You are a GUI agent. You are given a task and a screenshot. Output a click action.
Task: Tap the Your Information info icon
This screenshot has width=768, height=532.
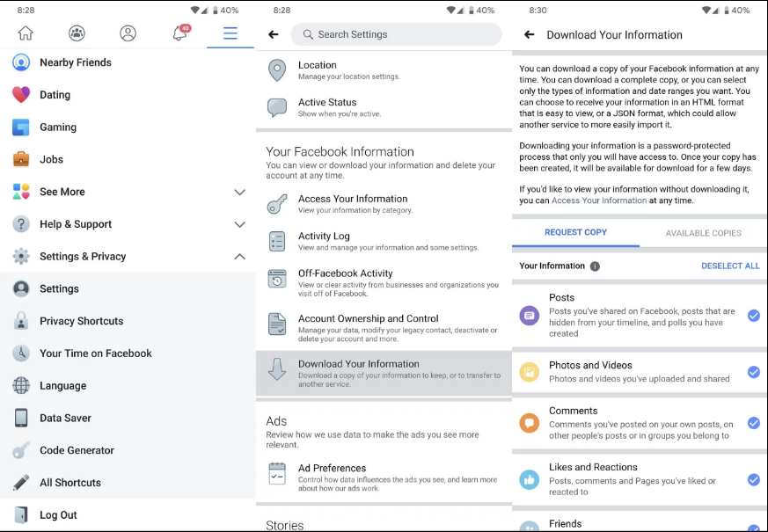pyautogui.click(x=595, y=266)
